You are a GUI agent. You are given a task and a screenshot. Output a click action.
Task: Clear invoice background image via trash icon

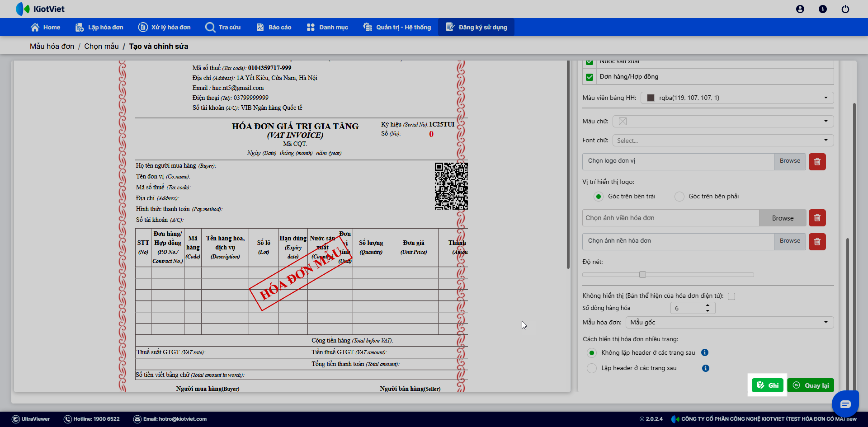[x=817, y=241]
